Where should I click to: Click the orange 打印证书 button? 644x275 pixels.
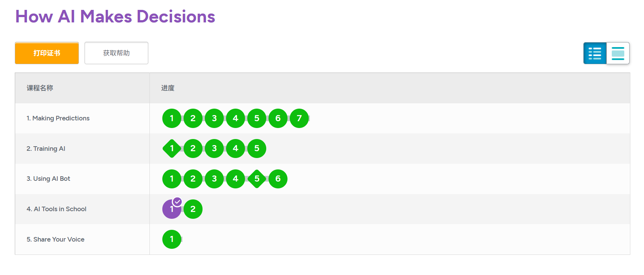47,53
